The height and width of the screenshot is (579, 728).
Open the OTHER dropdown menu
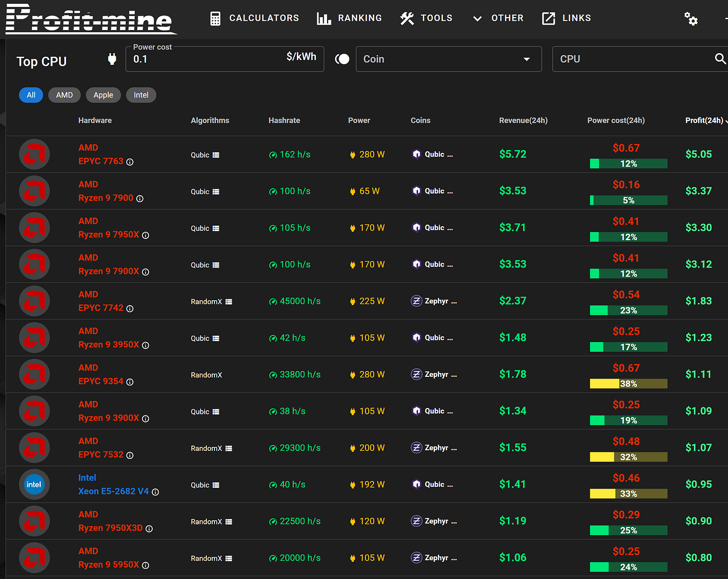coord(498,18)
